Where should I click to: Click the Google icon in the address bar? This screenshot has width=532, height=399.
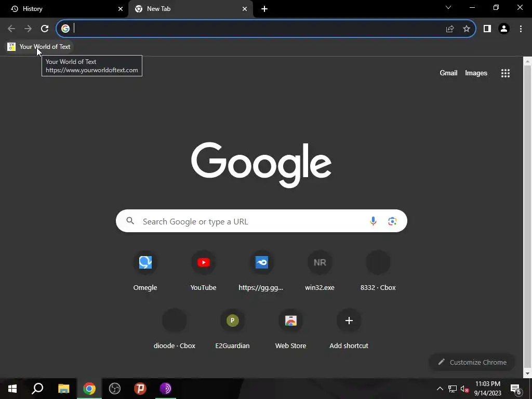(65, 29)
